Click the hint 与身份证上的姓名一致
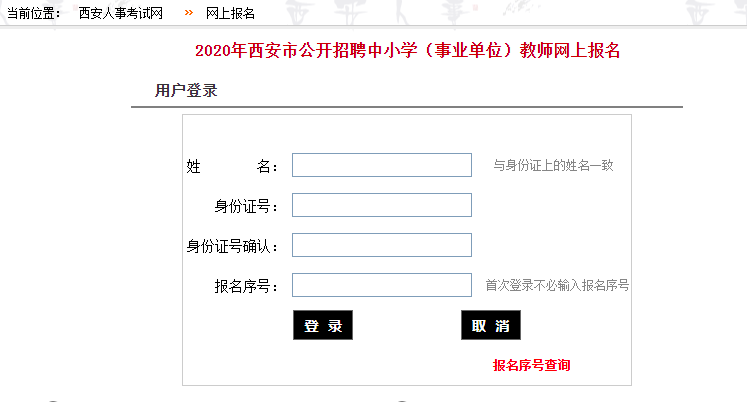The image size is (747, 402). (553, 165)
